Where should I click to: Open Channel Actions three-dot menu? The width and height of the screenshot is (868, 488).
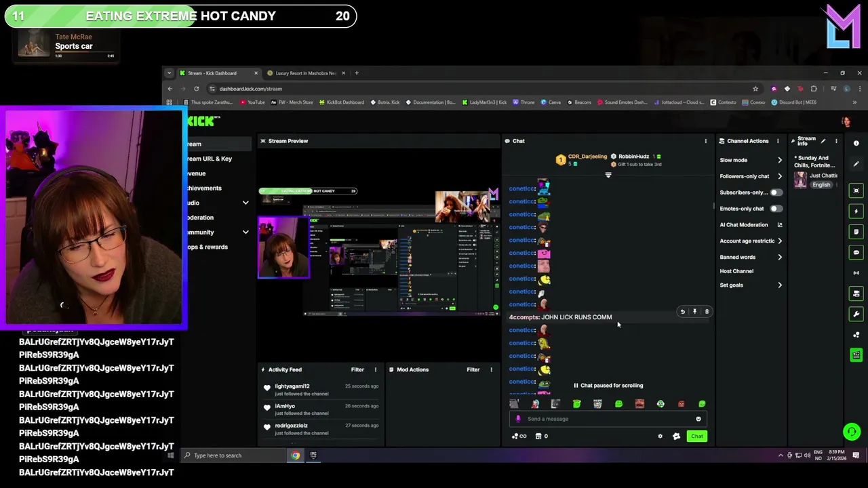point(779,141)
